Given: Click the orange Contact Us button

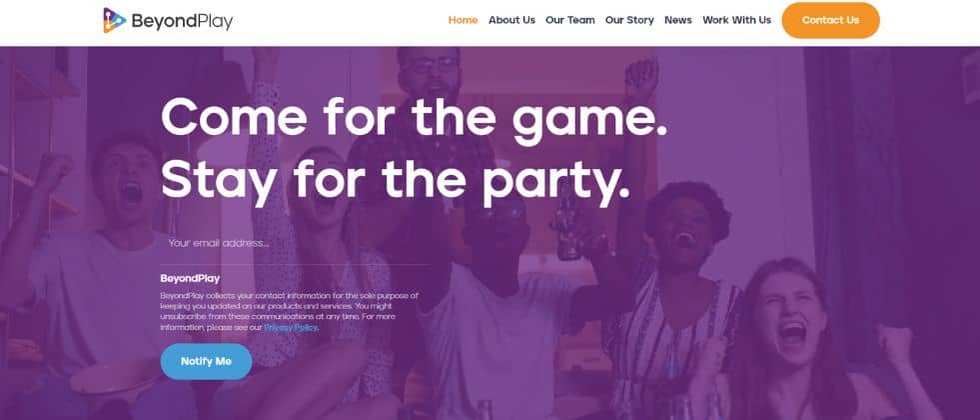Looking at the screenshot, I should tap(830, 20).
